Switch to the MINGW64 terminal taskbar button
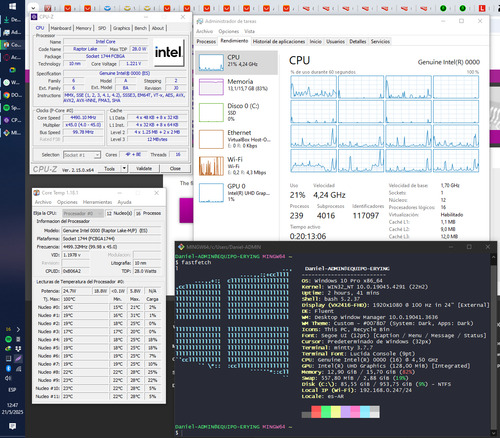Screen dimensions: 500x438 (12, 133)
